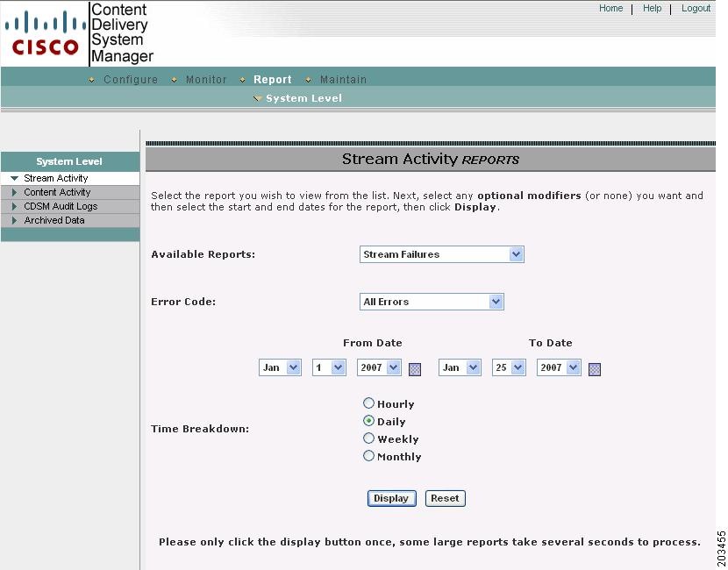
Task: Click the diamond bullet beside Report
Action: tap(242, 80)
